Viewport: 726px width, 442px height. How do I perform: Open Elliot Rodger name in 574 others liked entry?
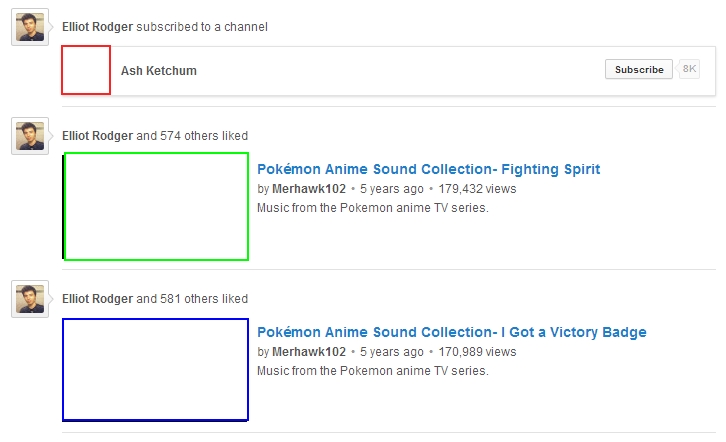pos(98,136)
